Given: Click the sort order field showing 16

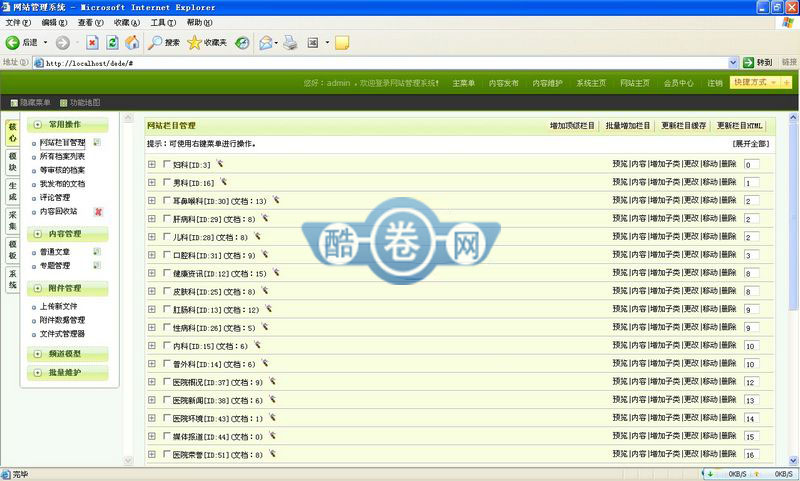Looking at the screenshot, I should pyautogui.click(x=752, y=454).
